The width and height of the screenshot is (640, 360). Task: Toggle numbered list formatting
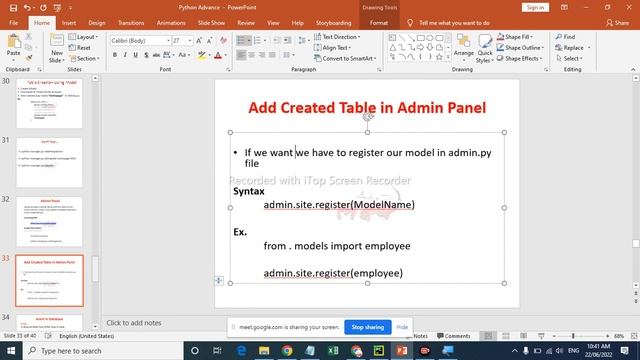click(257, 40)
